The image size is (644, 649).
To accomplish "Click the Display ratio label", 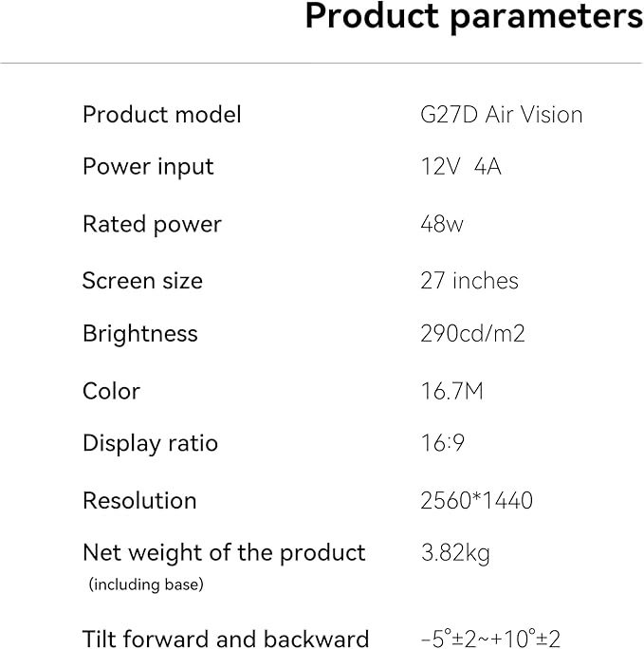I will (150, 443).
